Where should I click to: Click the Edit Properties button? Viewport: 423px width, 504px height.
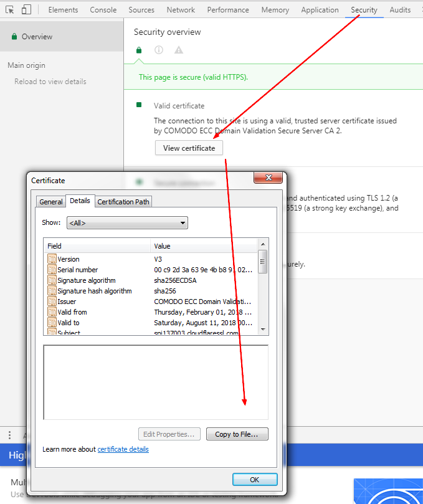point(169,434)
